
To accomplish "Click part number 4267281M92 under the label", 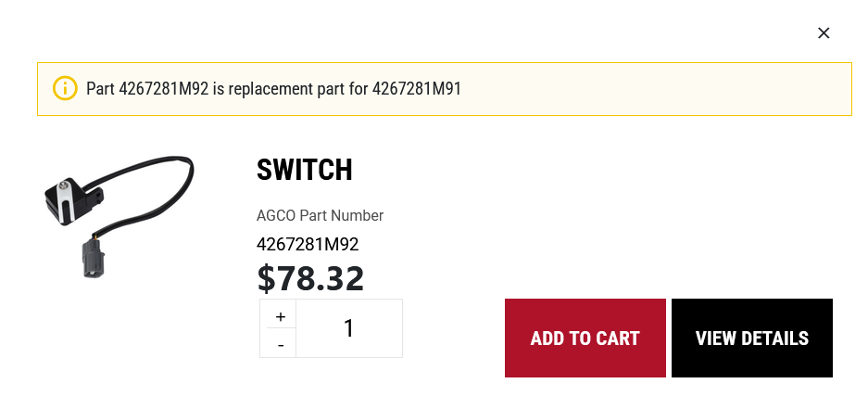I will (x=307, y=245).
